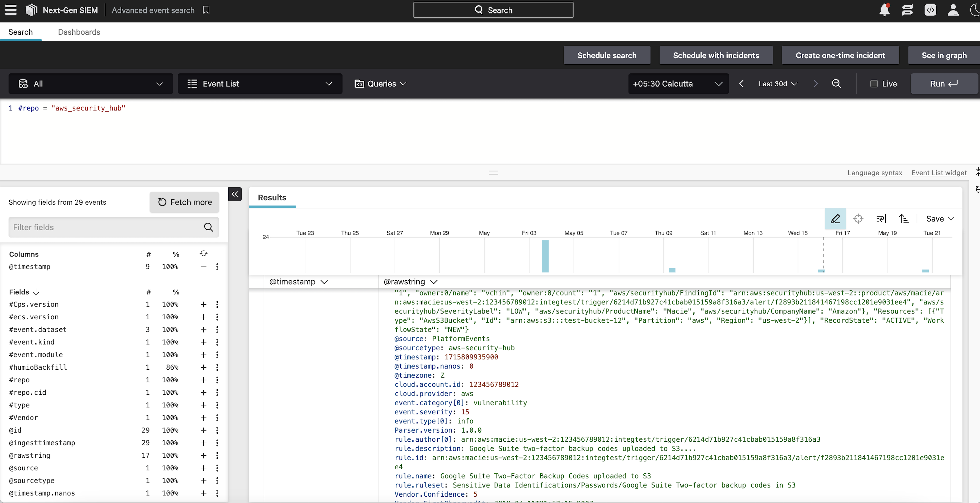The height and width of the screenshot is (503, 980).
Task: Add #event.dataset field as column
Action: click(203, 330)
